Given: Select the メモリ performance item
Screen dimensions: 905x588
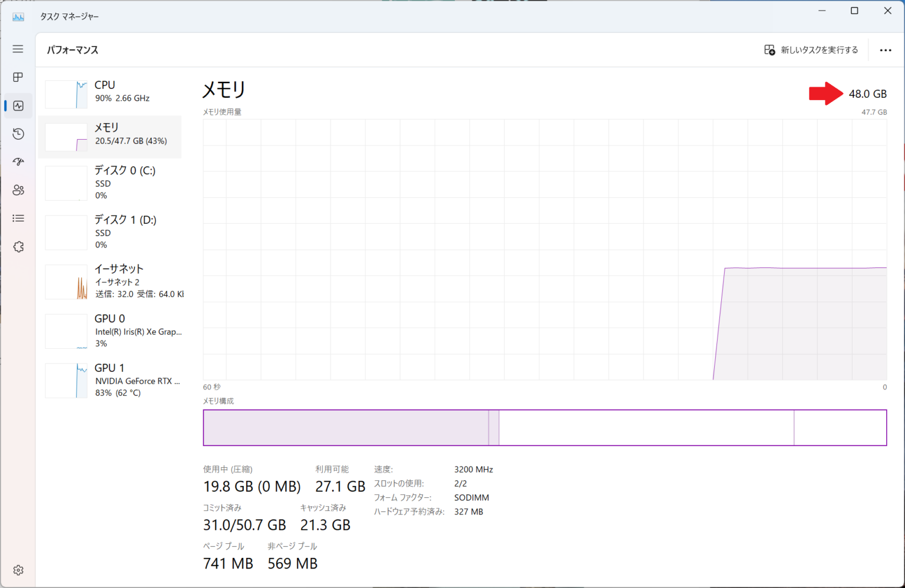Looking at the screenshot, I should click(112, 136).
